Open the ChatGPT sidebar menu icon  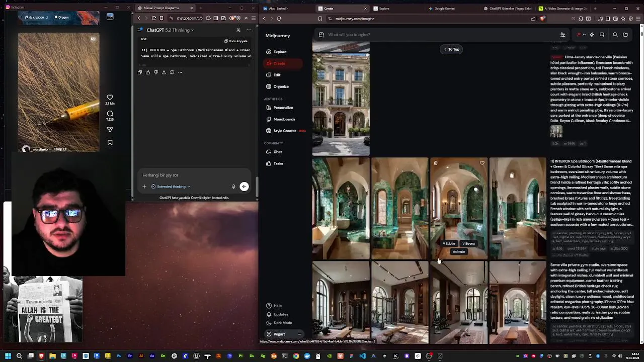tap(140, 30)
